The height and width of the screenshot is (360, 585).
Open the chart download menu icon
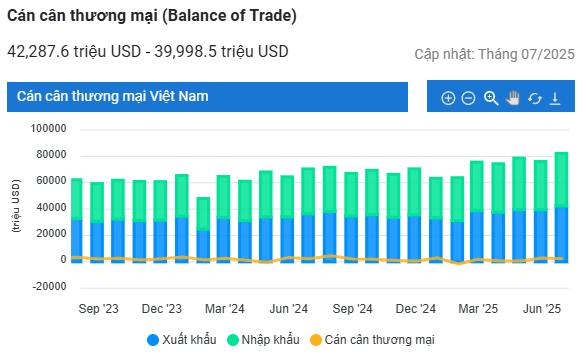555,98
